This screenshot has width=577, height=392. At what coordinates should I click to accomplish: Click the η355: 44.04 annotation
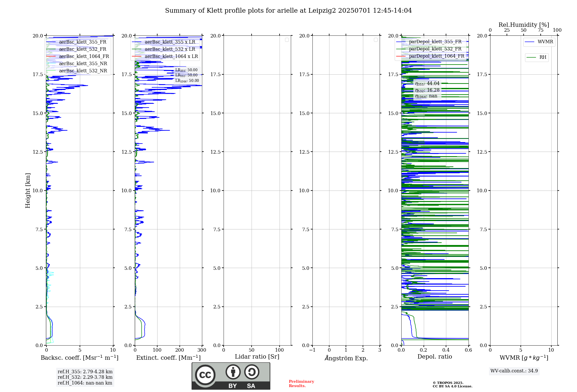pyautogui.click(x=427, y=84)
